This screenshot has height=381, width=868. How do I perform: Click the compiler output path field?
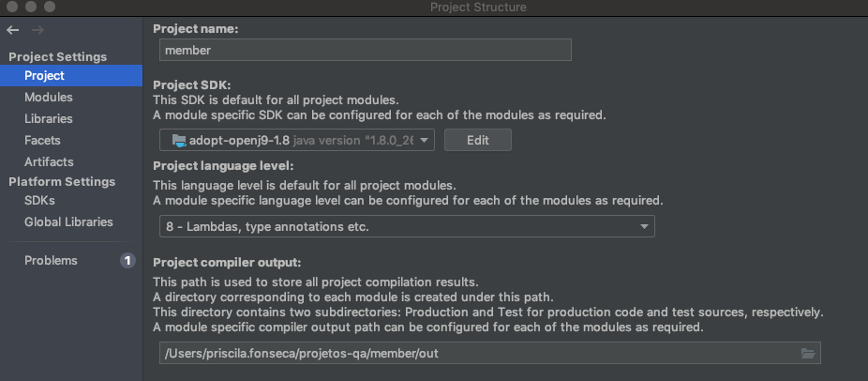click(475, 353)
